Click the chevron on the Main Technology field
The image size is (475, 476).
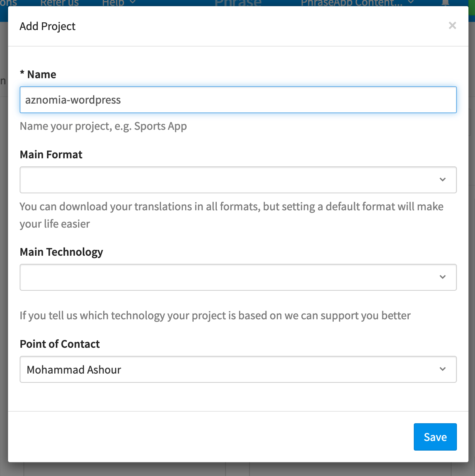(x=443, y=277)
